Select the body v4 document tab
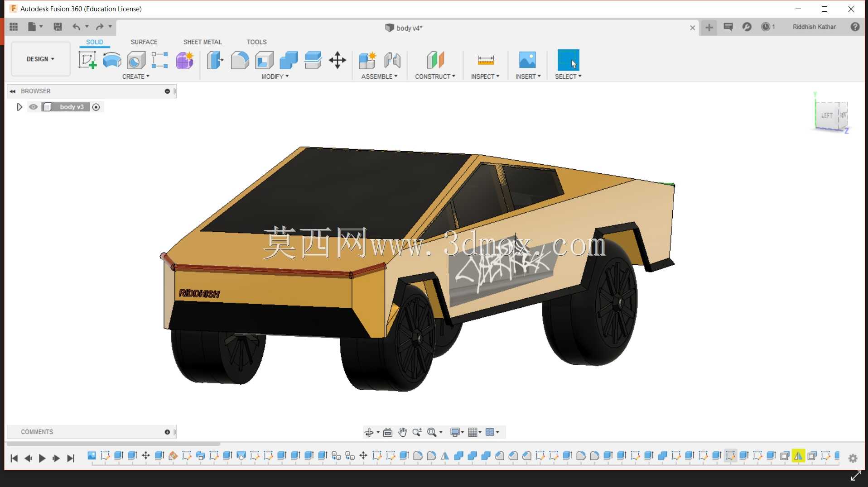The width and height of the screenshot is (868, 487). (404, 28)
